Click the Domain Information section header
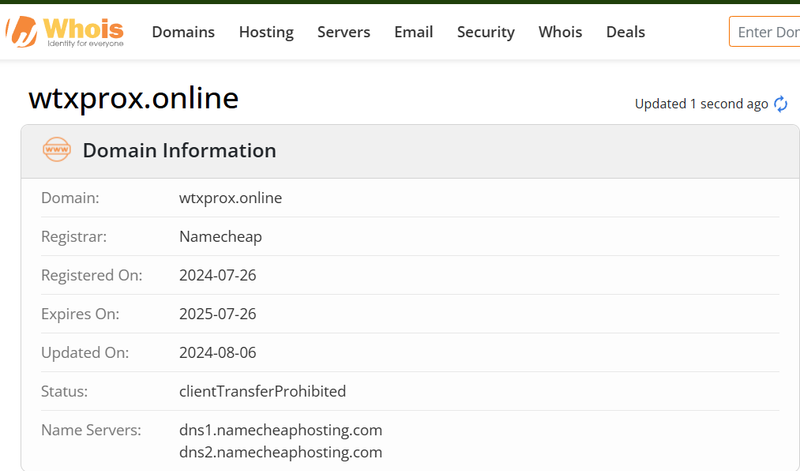This screenshot has width=800, height=471. pyautogui.click(x=410, y=151)
